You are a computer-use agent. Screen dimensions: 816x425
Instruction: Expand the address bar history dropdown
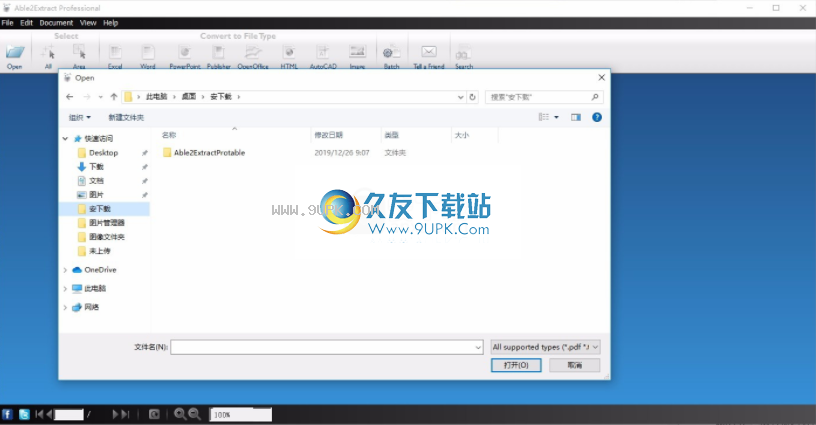coord(460,97)
